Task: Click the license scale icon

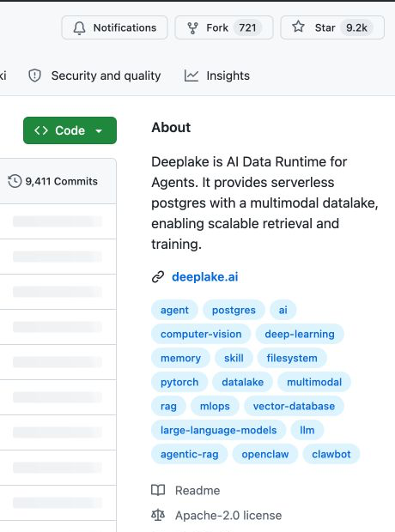Action: point(158,515)
